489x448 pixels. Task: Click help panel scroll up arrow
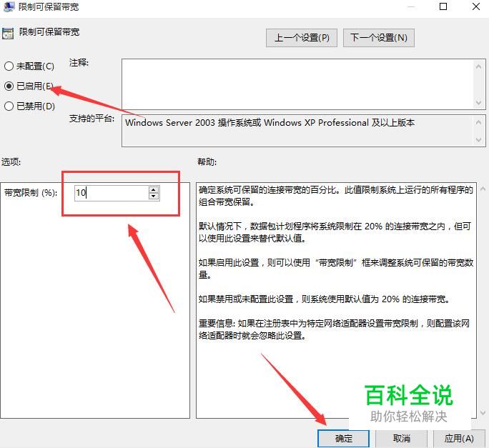[483, 189]
